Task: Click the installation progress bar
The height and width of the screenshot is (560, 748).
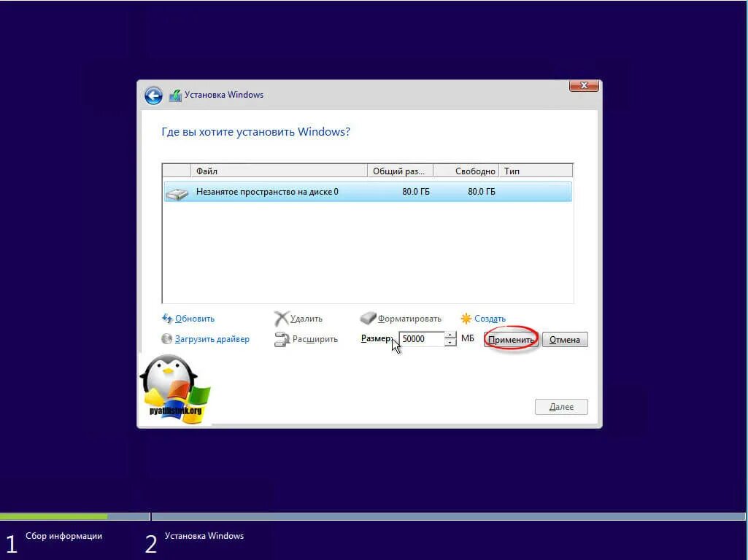Action: 372,516
